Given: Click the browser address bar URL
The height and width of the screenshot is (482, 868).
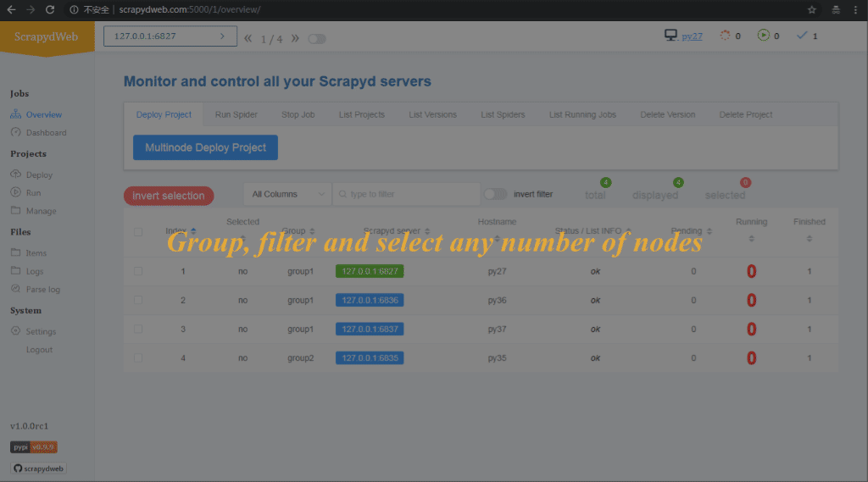Looking at the screenshot, I should point(189,9).
